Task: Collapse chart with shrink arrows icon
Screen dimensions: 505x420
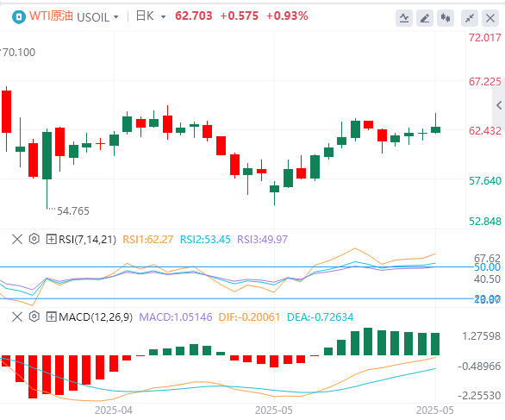Action: pyautogui.click(x=470, y=18)
